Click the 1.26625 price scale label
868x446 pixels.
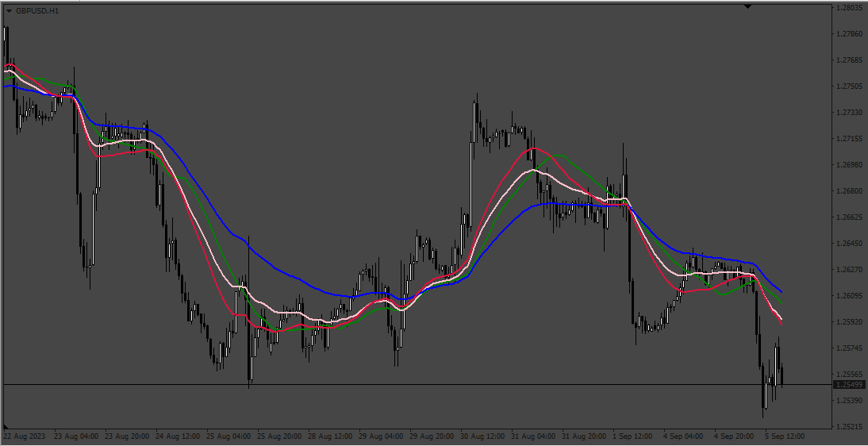tap(850, 217)
